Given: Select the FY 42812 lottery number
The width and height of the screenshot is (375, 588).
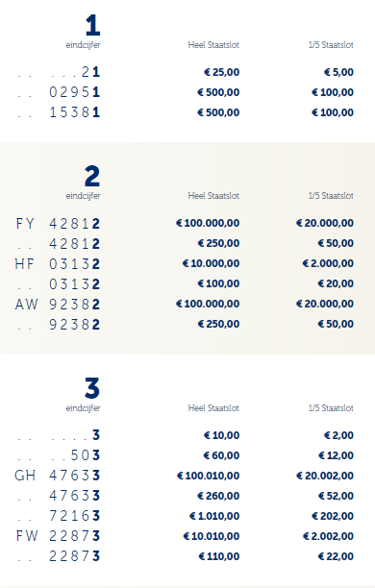Looking at the screenshot, I should pos(58,224).
